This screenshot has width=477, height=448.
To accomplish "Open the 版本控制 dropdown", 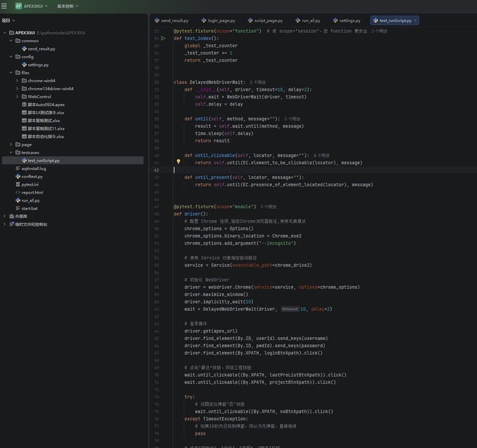I will pyautogui.click(x=67, y=6).
